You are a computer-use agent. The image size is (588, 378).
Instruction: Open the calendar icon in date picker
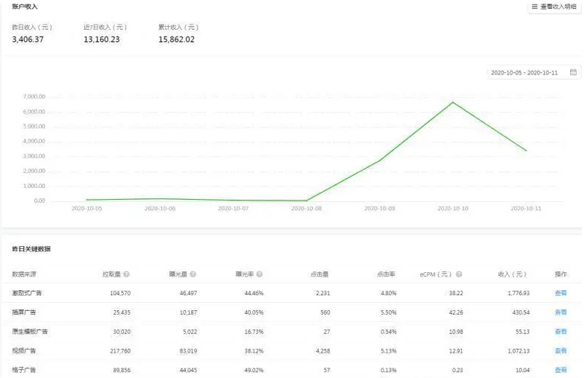[573, 73]
